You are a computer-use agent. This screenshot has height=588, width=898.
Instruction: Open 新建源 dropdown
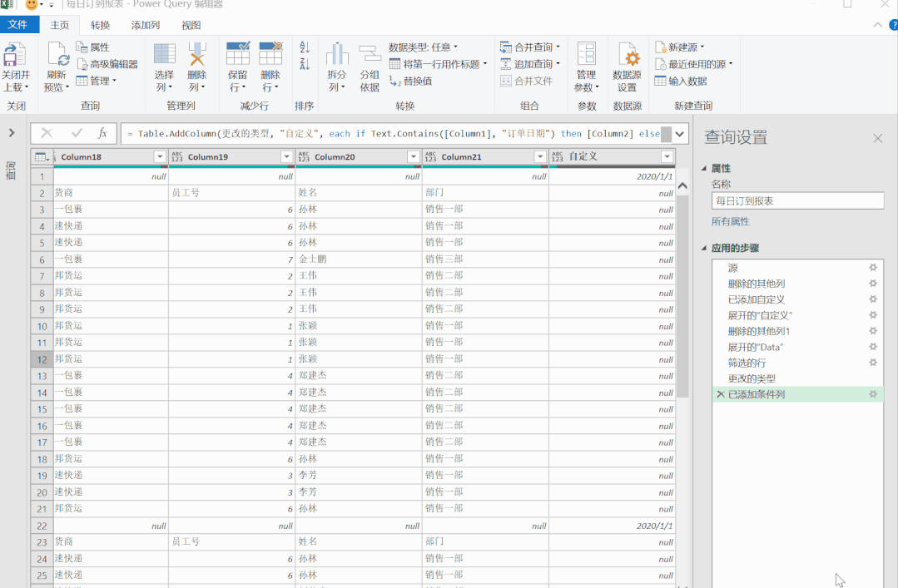[680, 47]
